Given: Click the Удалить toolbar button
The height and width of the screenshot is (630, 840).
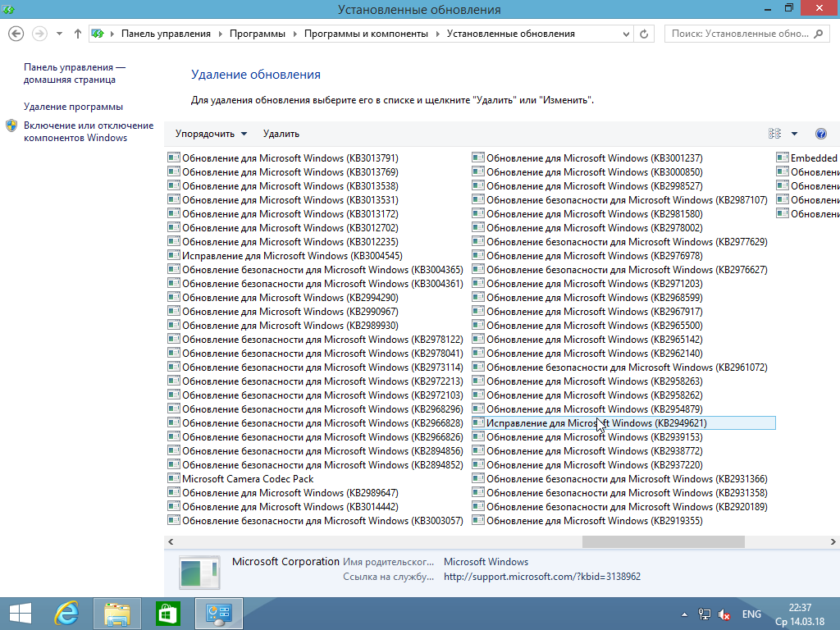Looking at the screenshot, I should 281,134.
